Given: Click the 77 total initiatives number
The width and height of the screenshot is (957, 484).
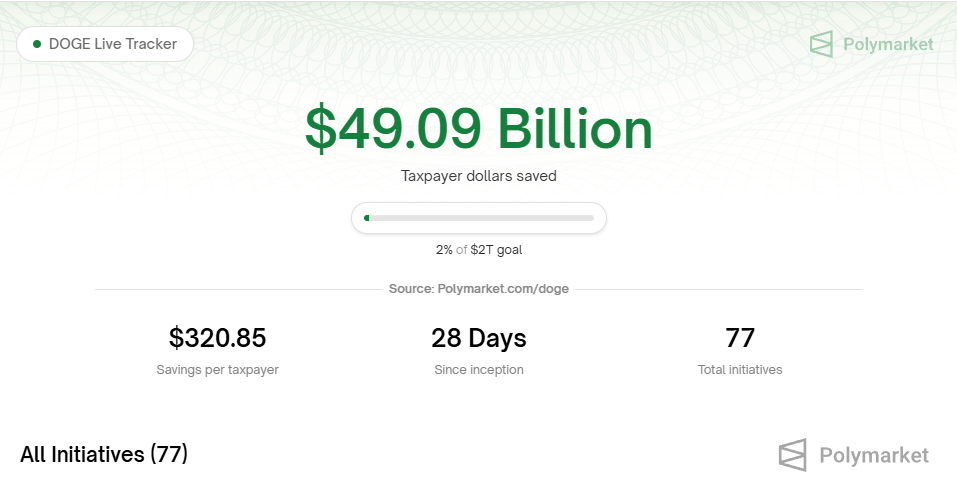Looking at the screenshot, I should (x=740, y=338).
